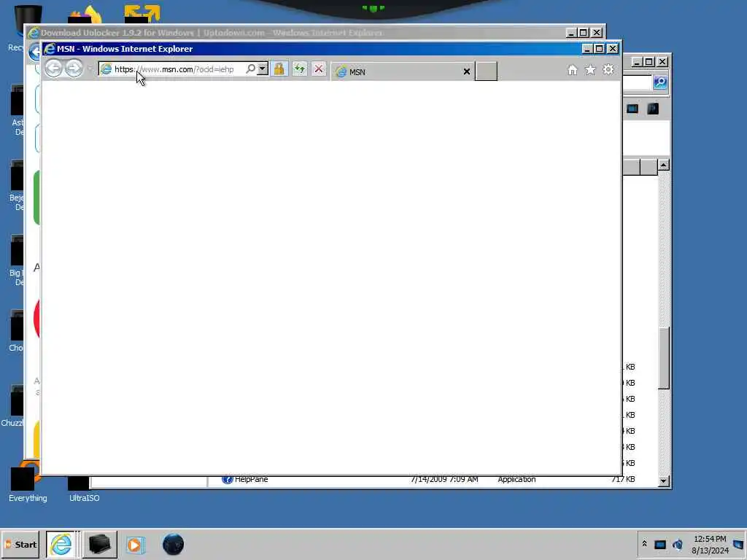The image size is (747, 560).
Task: Show hidden icons in system tray
Action: pos(645,543)
